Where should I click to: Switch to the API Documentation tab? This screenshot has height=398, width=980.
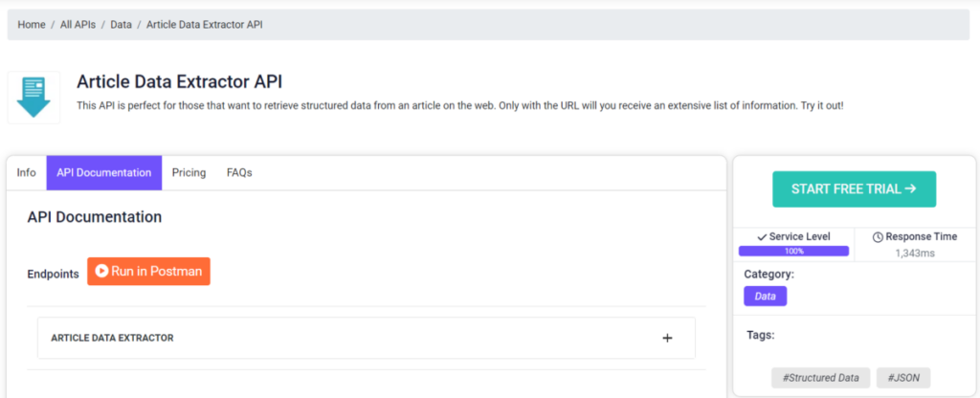point(103,172)
